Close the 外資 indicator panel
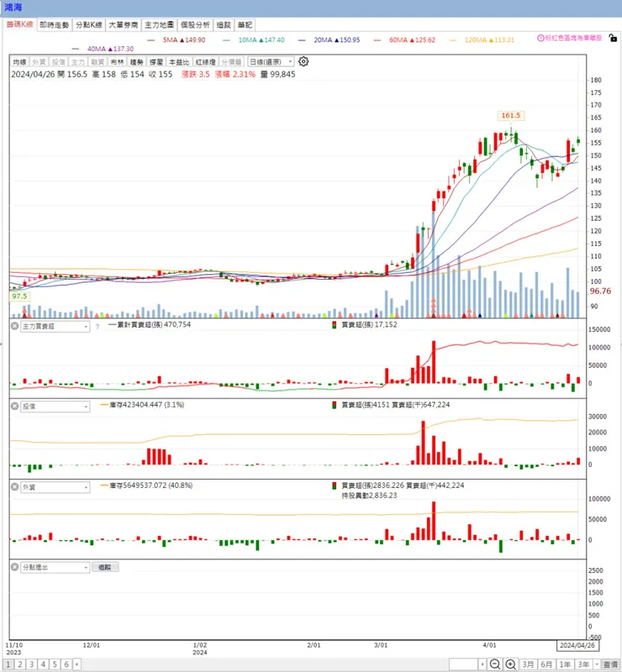This screenshot has height=672, width=622. click(x=14, y=487)
